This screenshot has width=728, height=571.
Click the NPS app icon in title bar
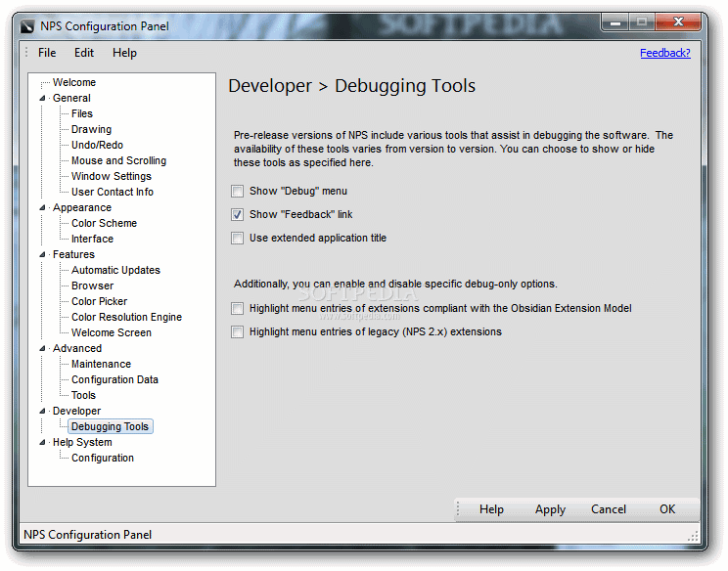point(27,26)
